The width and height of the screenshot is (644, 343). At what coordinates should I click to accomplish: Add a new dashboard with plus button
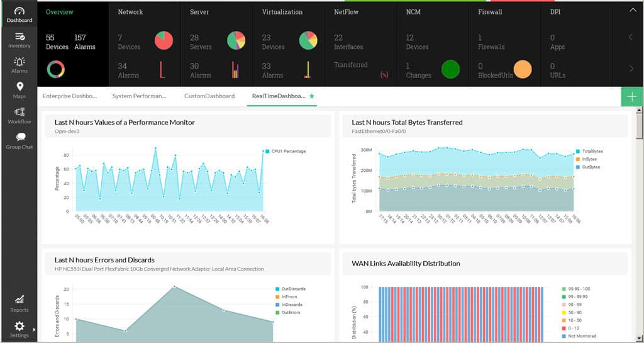631,97
